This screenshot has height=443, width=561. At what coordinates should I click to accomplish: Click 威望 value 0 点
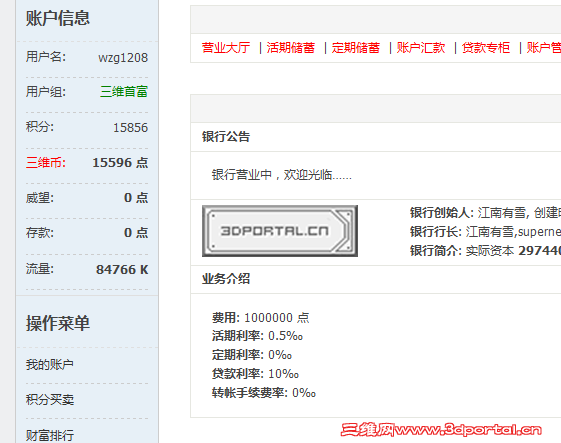[x=136, y=198]
